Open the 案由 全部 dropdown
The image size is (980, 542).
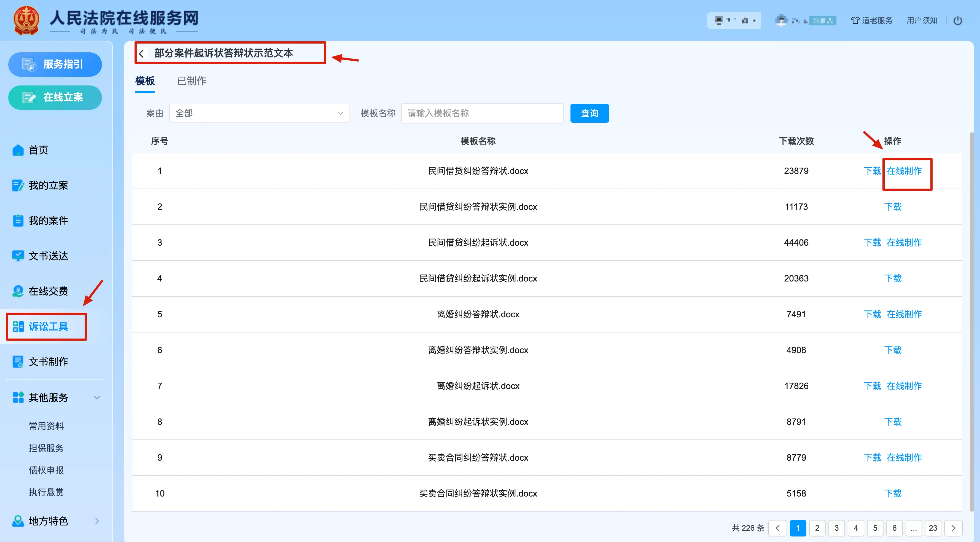click(259, 113)
